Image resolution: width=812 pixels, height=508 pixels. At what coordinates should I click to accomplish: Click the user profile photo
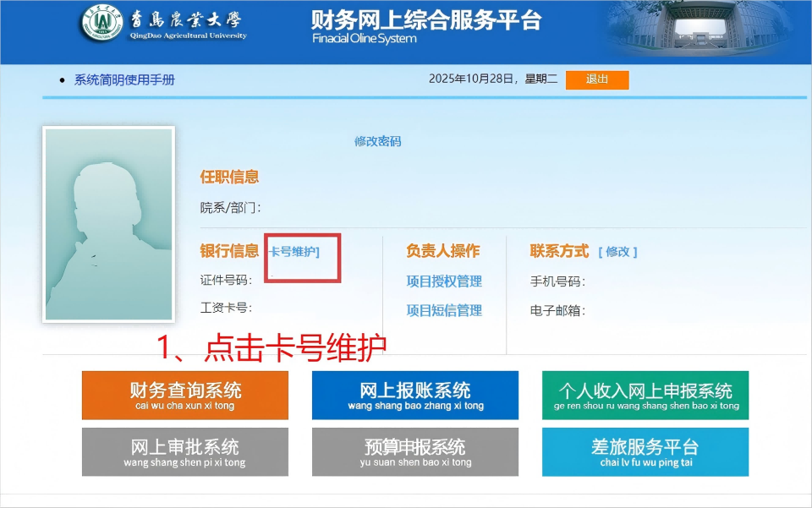[108, 224]
